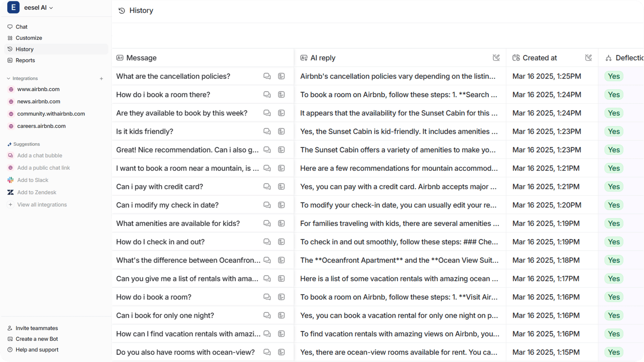644x362 pixels.
Task: Click details icon for 'Is it kids friendly?' row
Action: click(281, 131)
